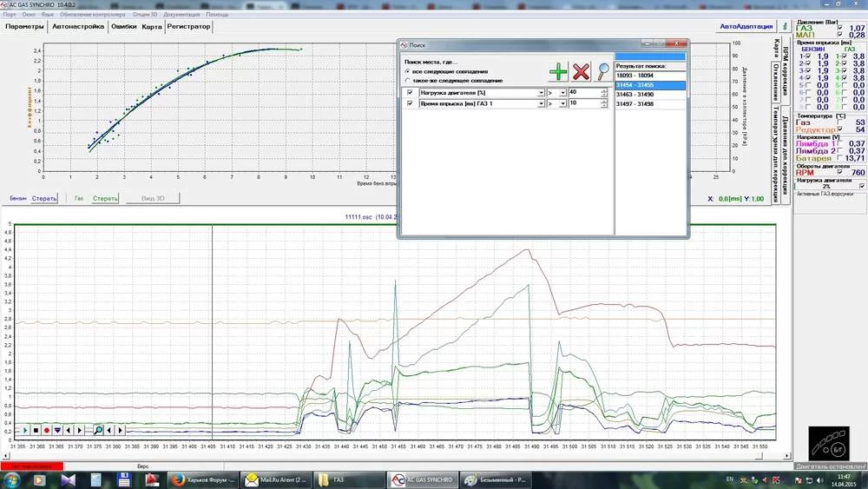The height and width of the screenshot is (489, 868).
Task: Expand the Нагрузка двигателя [%] parameter dropdown
Action: 541,92
